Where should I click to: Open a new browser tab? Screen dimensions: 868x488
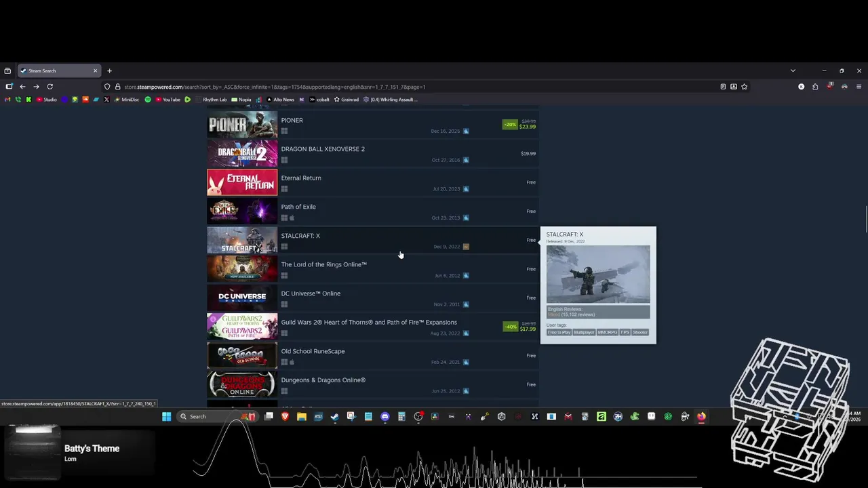(x=109, y=70)
